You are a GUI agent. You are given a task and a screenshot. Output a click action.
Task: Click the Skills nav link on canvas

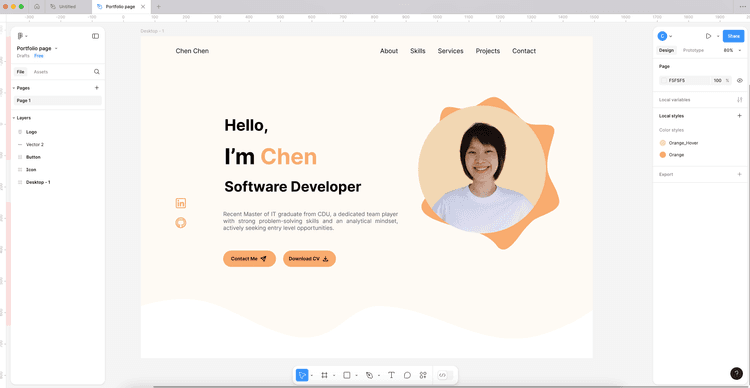coord(418,51)
